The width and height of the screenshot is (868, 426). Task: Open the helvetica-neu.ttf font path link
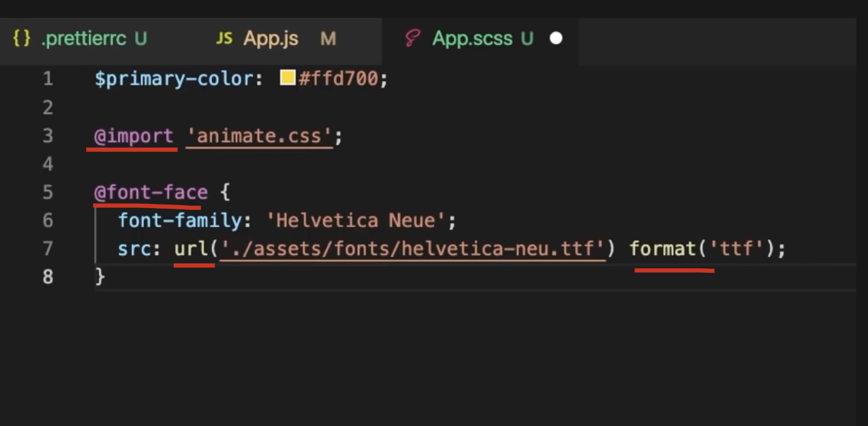click(413, 248)
